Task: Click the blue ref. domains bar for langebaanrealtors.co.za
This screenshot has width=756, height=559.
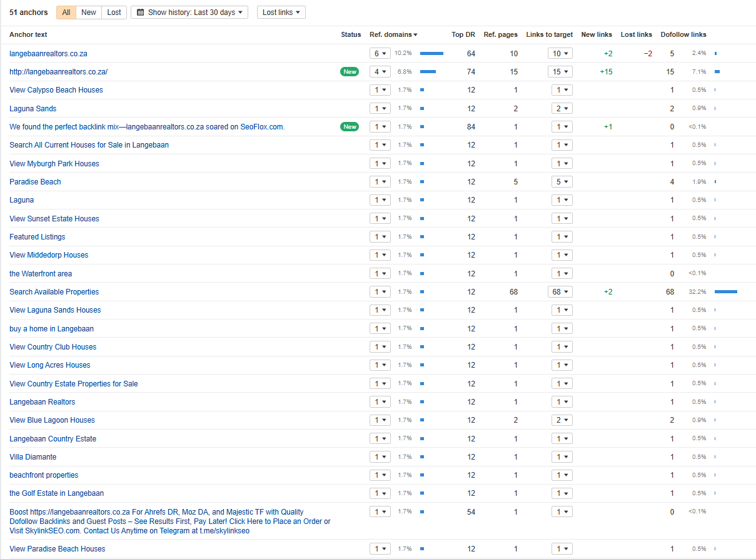Action: 431,54
